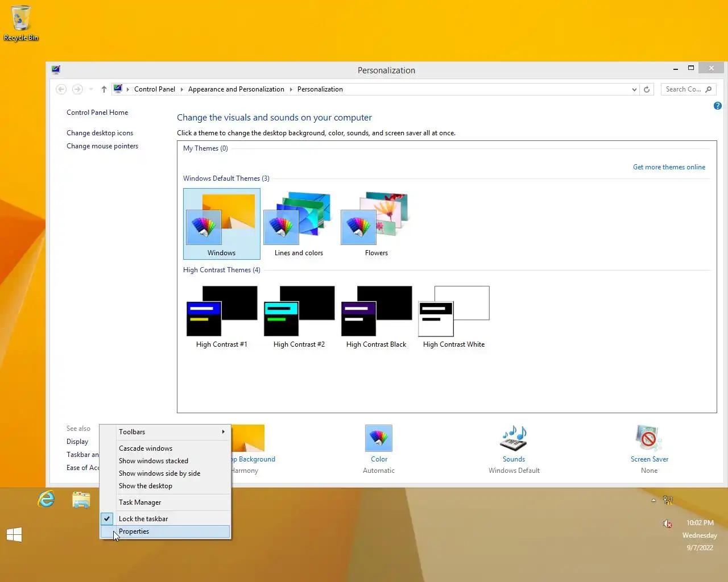Screen dimensions: 728x582
Task: Go back with the Back arrow
Action: pos(61,89)
